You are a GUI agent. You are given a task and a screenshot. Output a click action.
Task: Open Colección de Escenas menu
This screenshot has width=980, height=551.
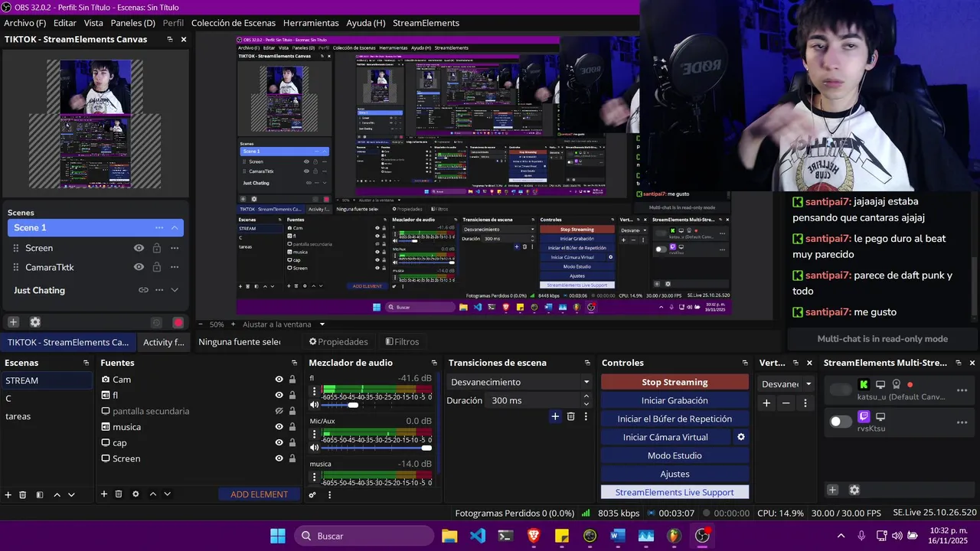point(234,23)
